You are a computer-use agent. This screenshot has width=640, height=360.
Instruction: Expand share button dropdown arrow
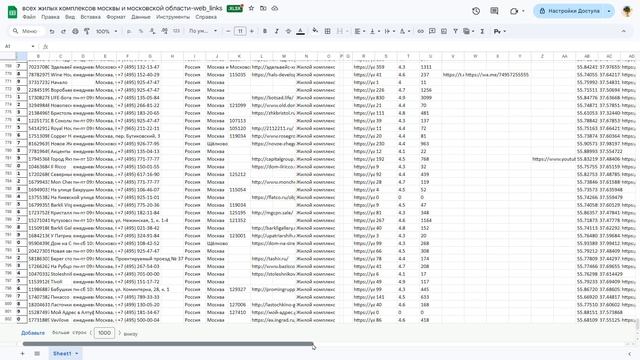coord(609,11)
